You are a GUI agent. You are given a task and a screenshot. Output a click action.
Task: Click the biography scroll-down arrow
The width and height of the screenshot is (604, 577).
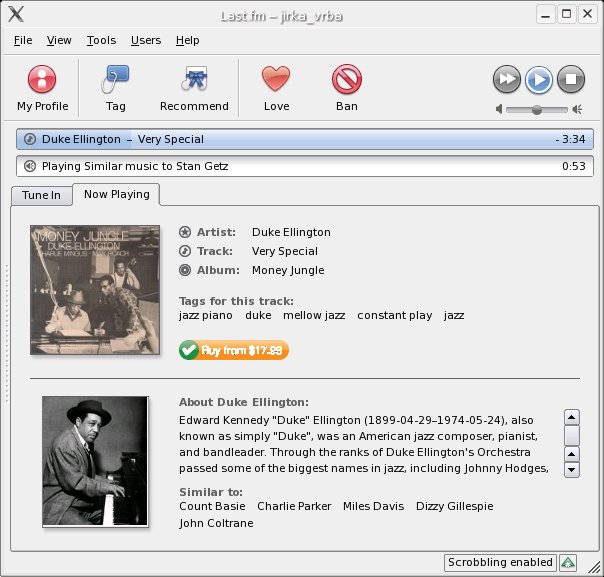572,470
